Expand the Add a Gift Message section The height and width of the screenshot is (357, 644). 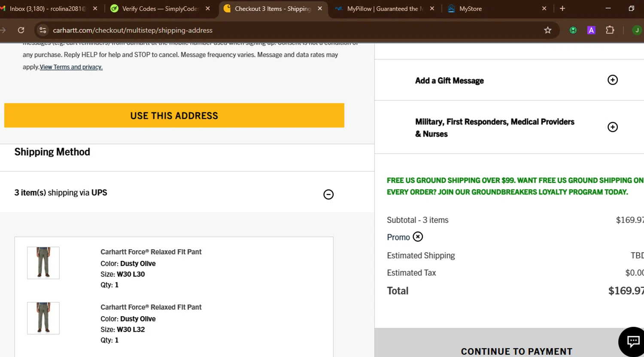pos(613,80)
